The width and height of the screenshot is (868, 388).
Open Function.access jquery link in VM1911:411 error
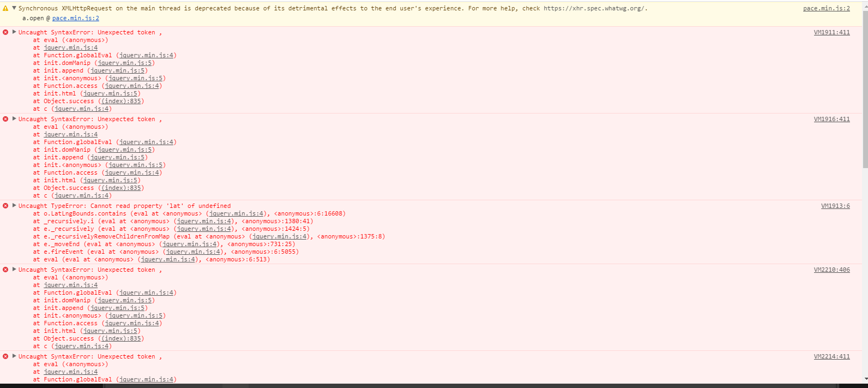(x=132, y=86)
